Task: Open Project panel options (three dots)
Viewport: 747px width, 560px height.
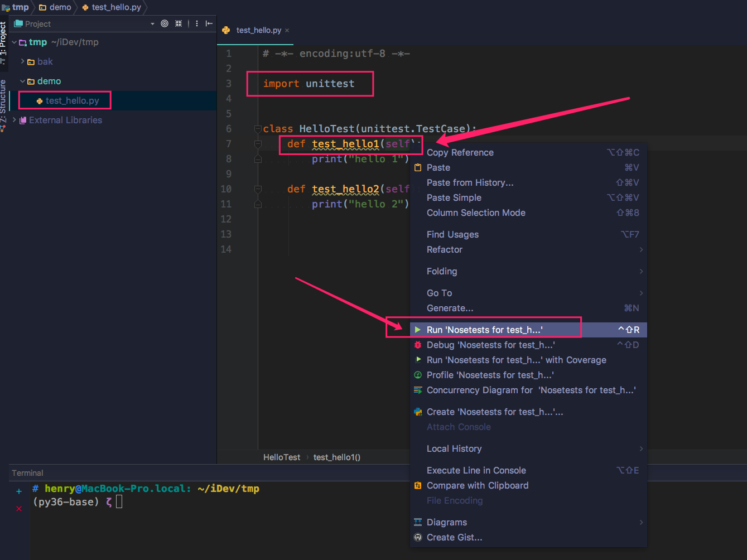Action: coord(197,23)
